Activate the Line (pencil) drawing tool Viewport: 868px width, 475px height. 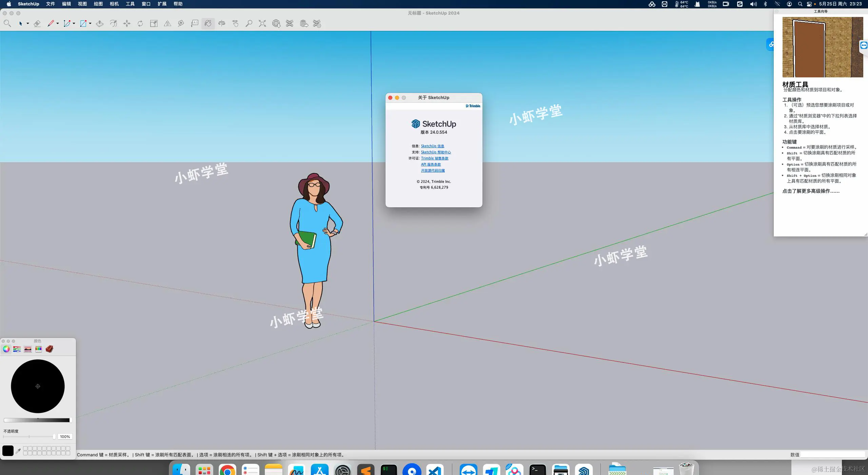(51, 23)
